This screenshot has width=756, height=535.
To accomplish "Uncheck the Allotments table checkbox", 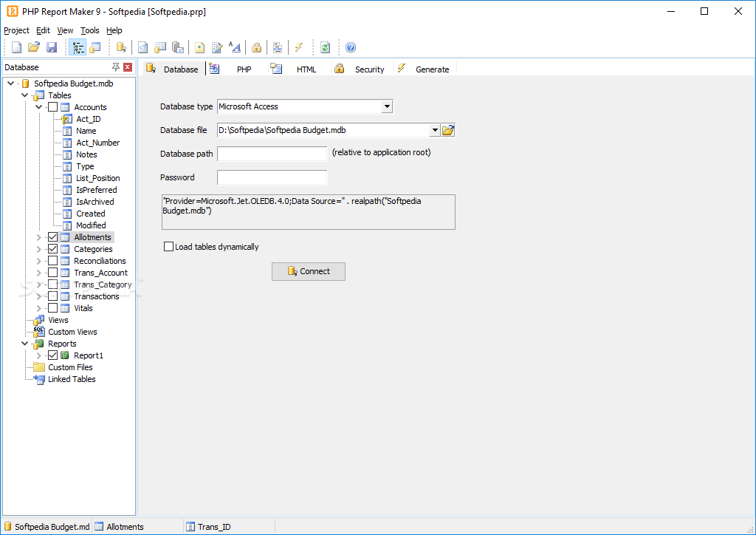I will 54,236.
